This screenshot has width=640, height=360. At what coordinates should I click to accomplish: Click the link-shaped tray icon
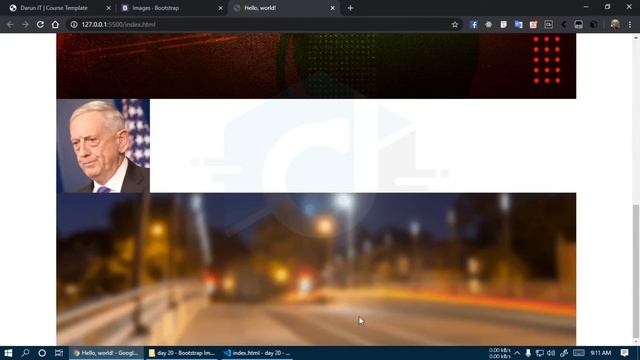pyautogui.click(x=564, y=353)
